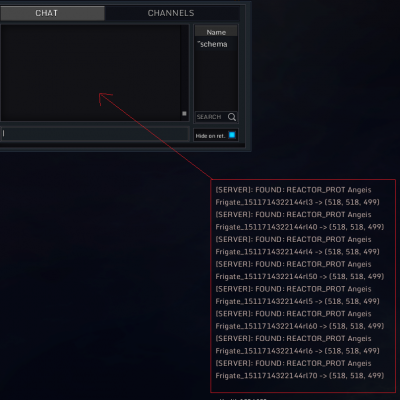This screenshot has height=400, width=400.
Task: Toggle the Hide on ret. checkbox
Action: 232,135
